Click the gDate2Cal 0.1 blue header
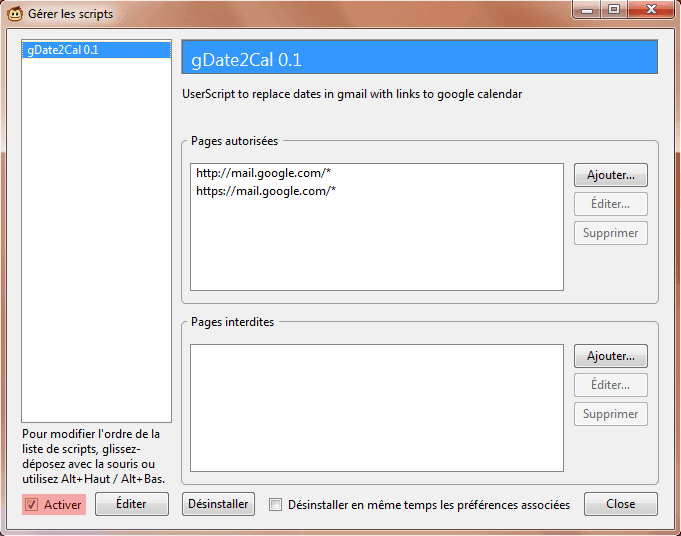 [x=420, y=57]
